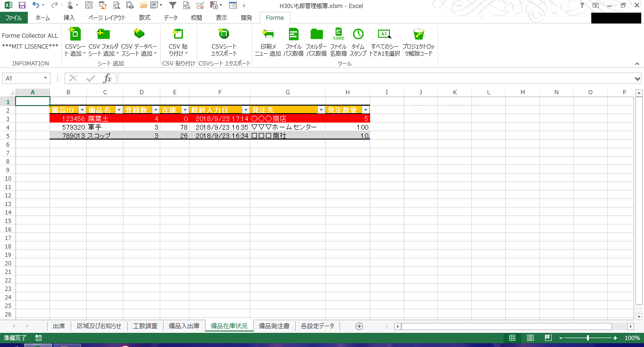Screen dimensions: 644x347
Task: Click the file path get icon
Action: pos(293,34)
